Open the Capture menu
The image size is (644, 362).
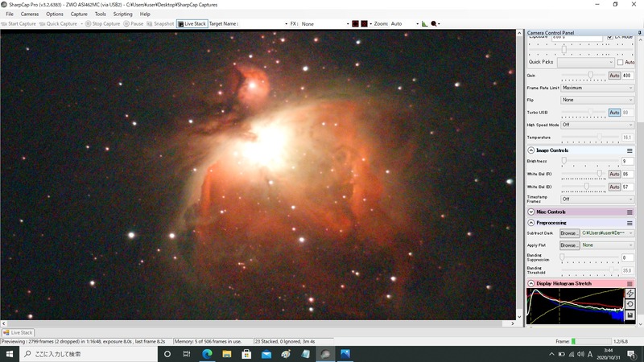[79, 14]
